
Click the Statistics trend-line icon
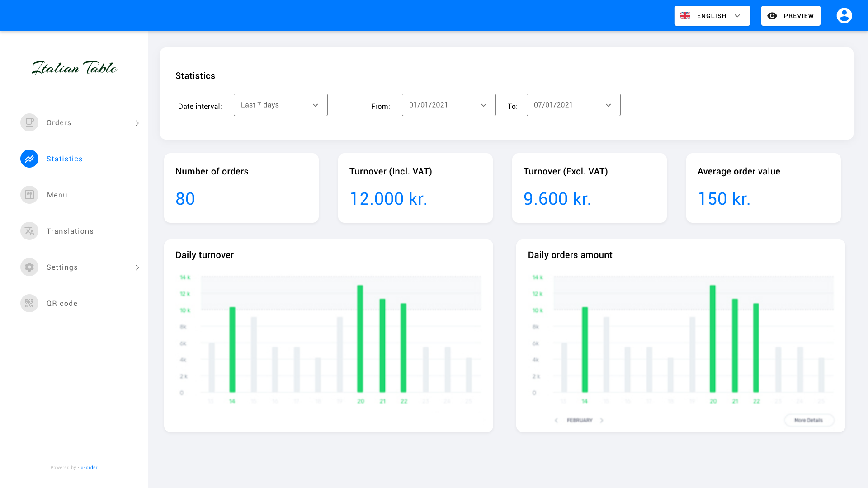(x=29, y=159)
